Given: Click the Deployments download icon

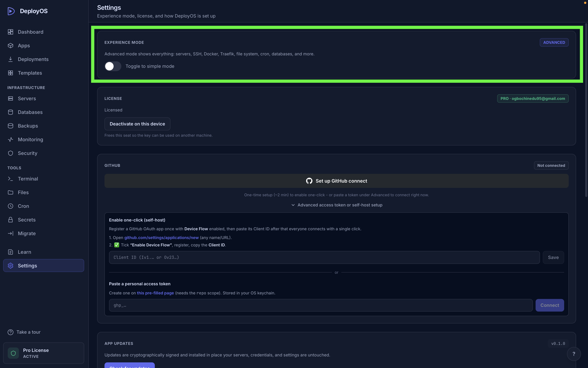Looking at the screenshot, I should coord(11,59).
